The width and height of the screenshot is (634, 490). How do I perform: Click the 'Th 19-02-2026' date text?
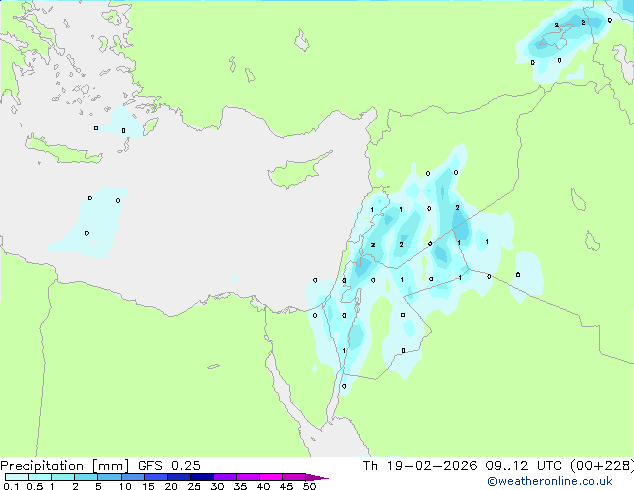[x=420, y=466]
